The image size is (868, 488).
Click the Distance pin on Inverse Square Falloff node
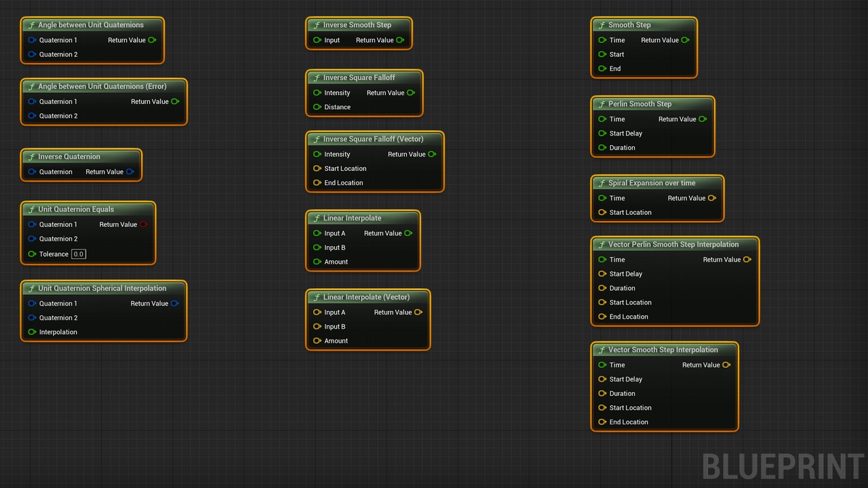317,107
